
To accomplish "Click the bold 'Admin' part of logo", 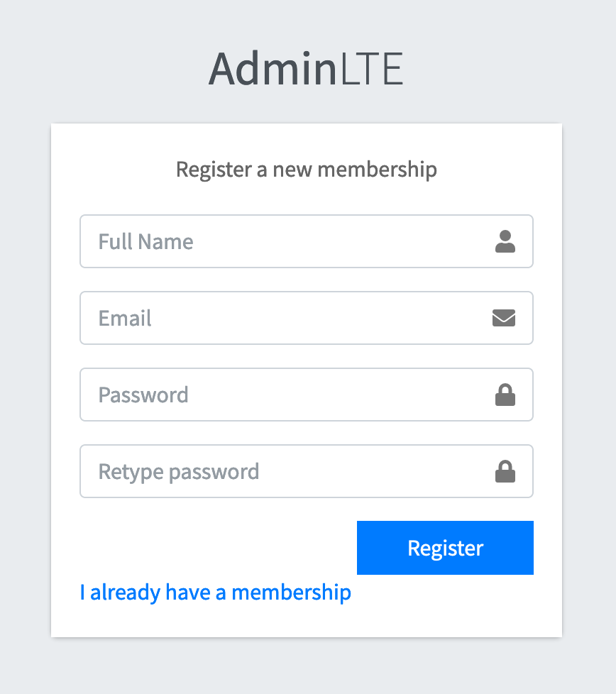I will (x=273, y=70).
